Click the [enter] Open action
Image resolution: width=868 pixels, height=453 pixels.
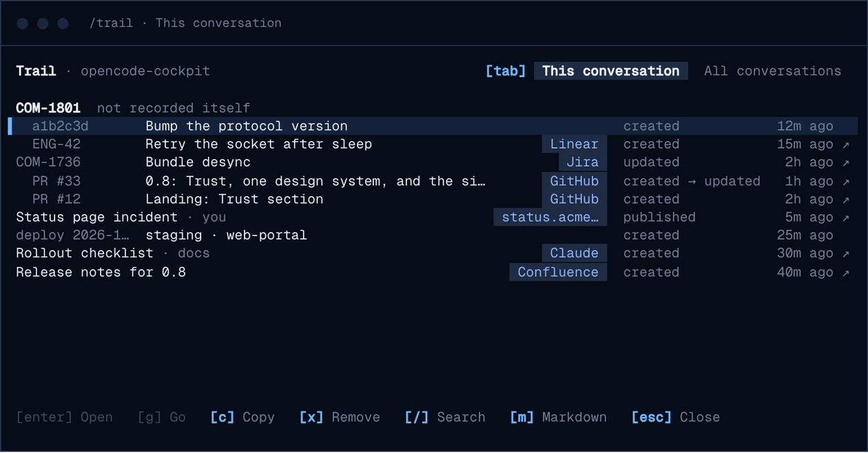[x=64, y=417]
